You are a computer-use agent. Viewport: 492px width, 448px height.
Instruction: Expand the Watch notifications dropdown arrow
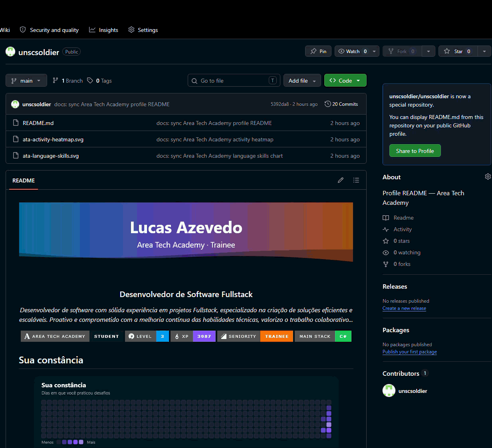coord(375,51)
